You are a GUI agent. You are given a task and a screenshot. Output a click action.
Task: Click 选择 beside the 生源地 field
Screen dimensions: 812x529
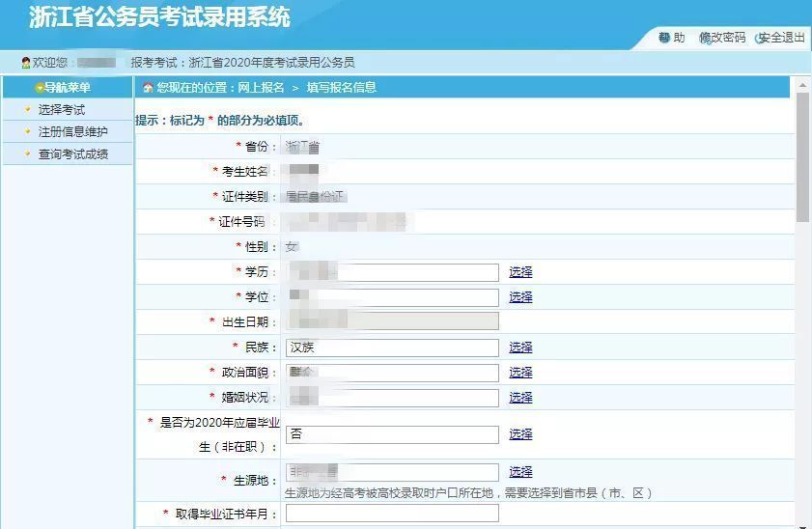520,472
